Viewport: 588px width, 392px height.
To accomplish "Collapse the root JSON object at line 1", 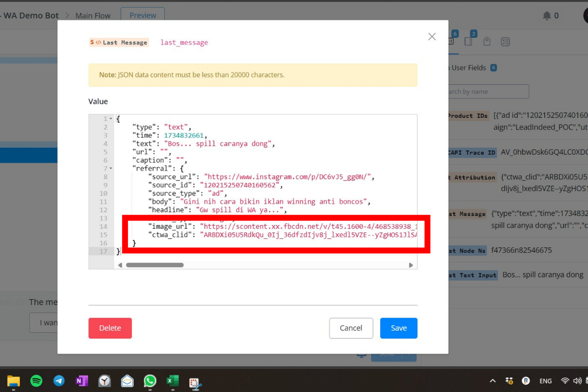I will pos(111,119).
